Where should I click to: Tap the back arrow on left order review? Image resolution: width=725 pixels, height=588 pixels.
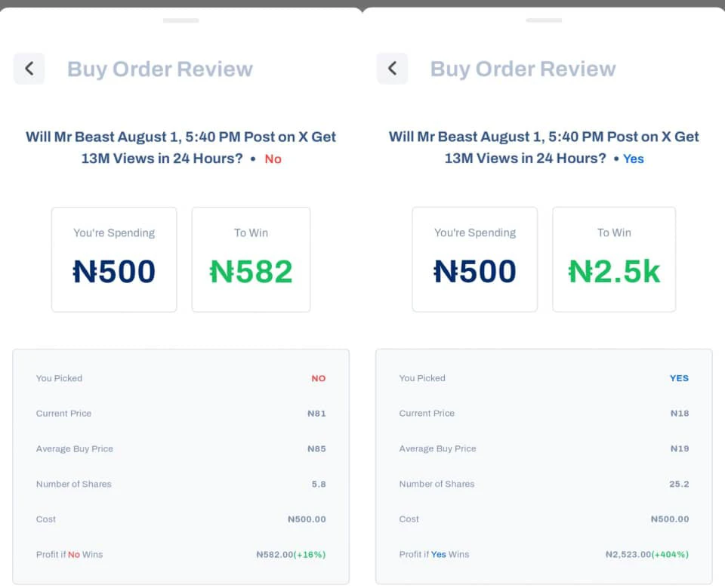[29, 69]
